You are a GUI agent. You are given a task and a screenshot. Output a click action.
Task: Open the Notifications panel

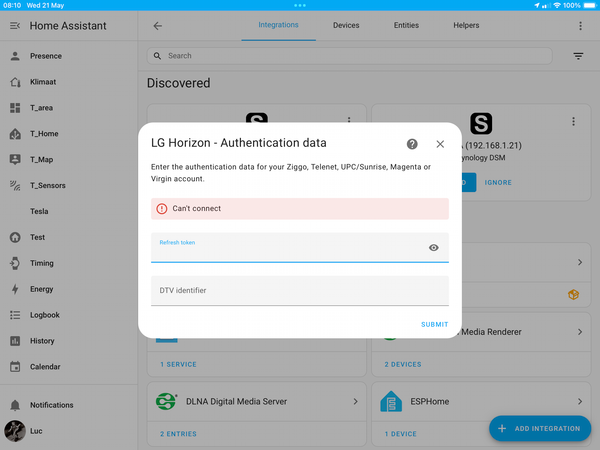[68, 405]
